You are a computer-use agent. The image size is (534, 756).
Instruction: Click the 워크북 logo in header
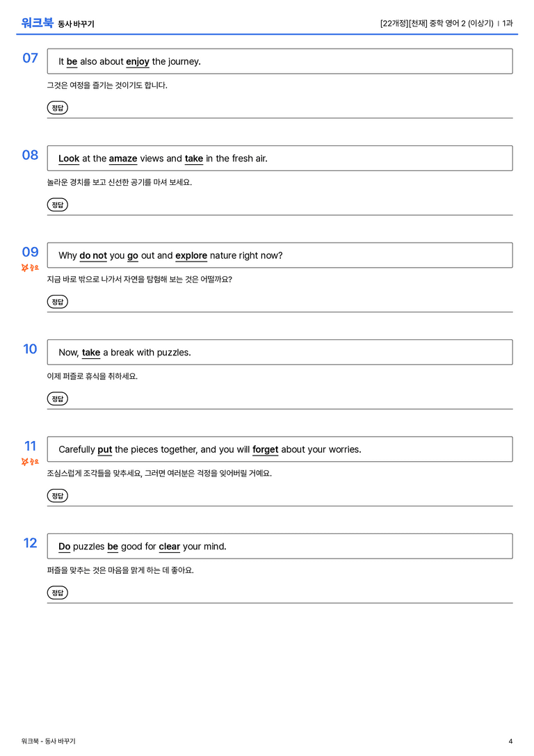click(x=37, y=23)
